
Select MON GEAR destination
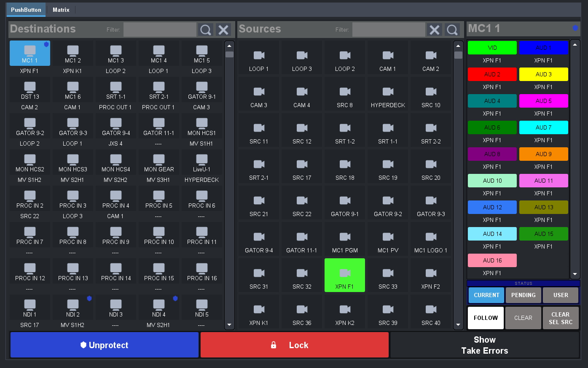click(159, 162)
